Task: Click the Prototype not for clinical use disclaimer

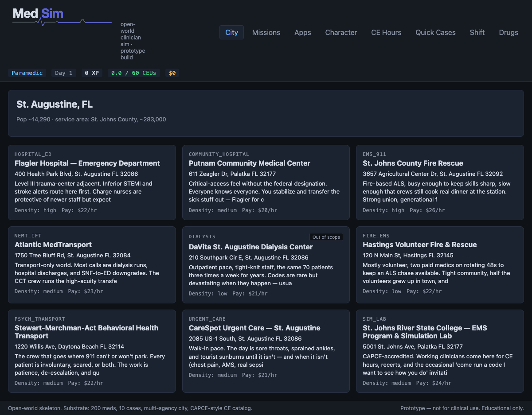Action: coord(462,408)
